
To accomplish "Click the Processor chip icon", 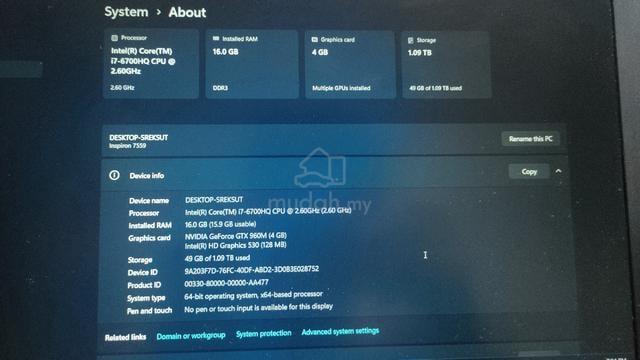I will (114, 38).
